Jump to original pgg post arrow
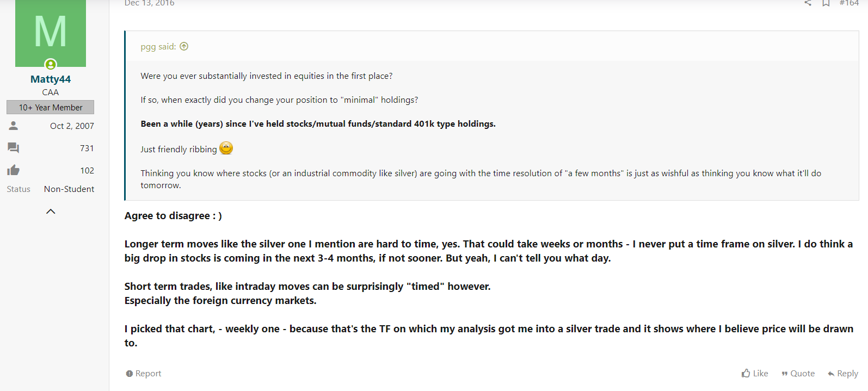868x391 pixels. coord(184,46)
